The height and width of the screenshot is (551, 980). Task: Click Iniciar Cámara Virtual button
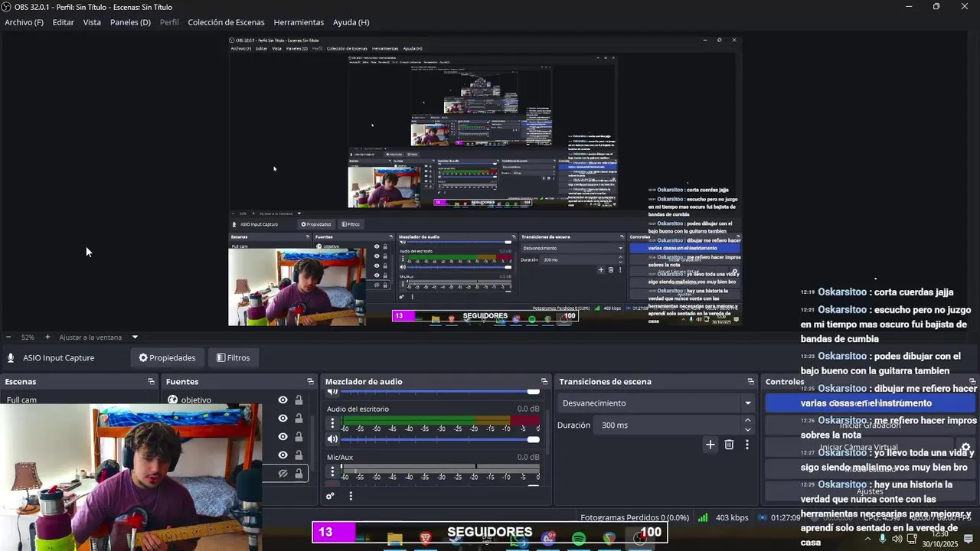[x=859, y=448]
